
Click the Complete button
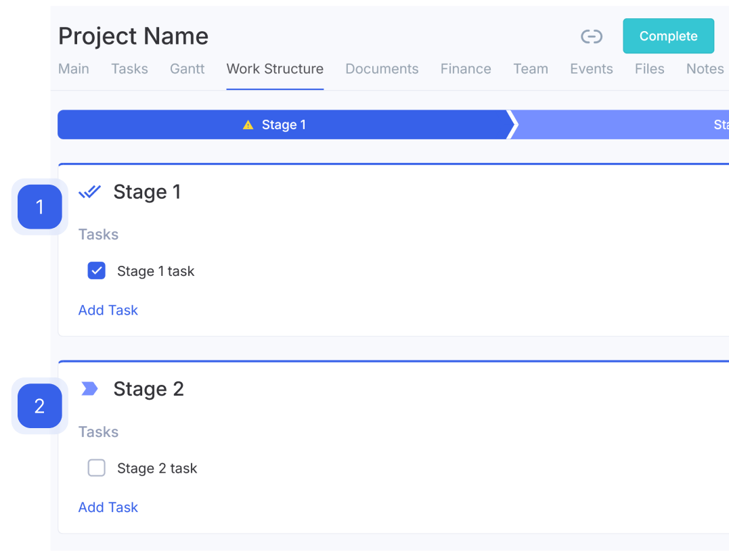[x=669, y=36]
